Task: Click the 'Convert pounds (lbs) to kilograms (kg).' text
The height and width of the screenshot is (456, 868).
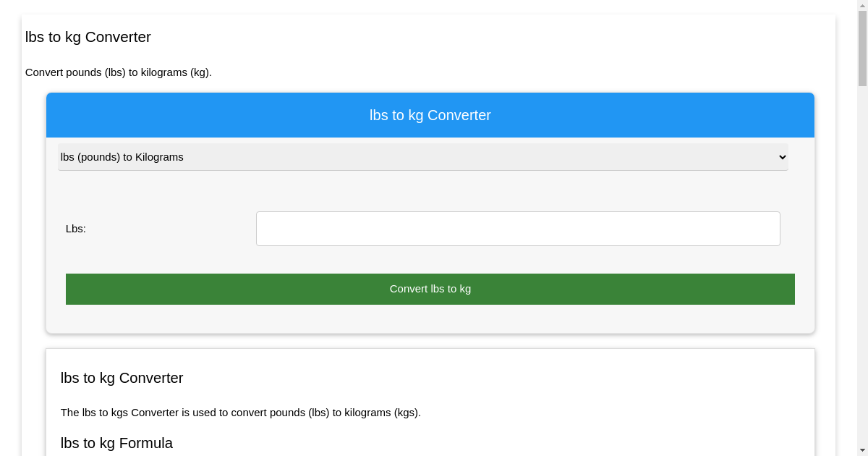Action: point(119,72)
